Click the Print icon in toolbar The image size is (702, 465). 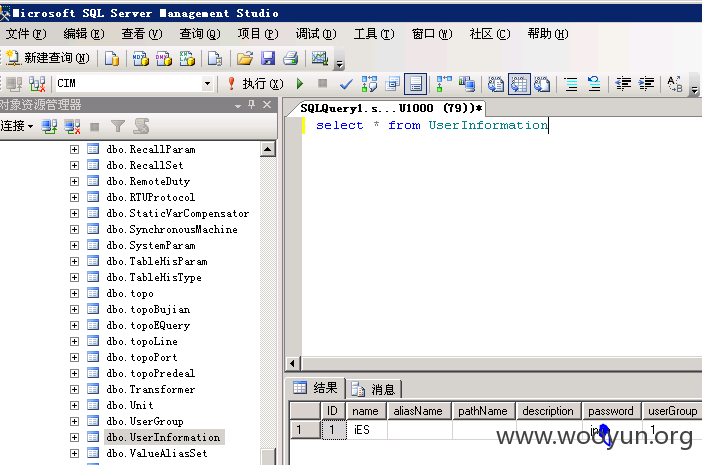pyautogui.click(x=291, y=59)
